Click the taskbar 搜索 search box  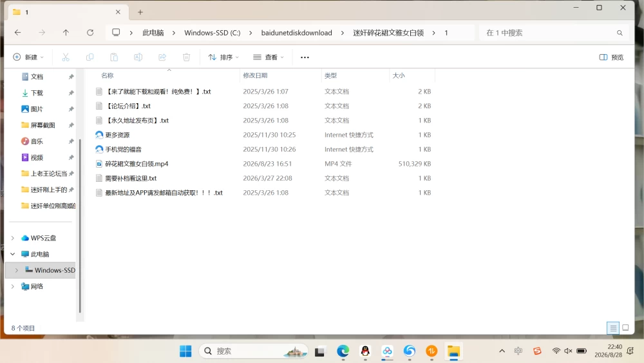coord(254,351)
